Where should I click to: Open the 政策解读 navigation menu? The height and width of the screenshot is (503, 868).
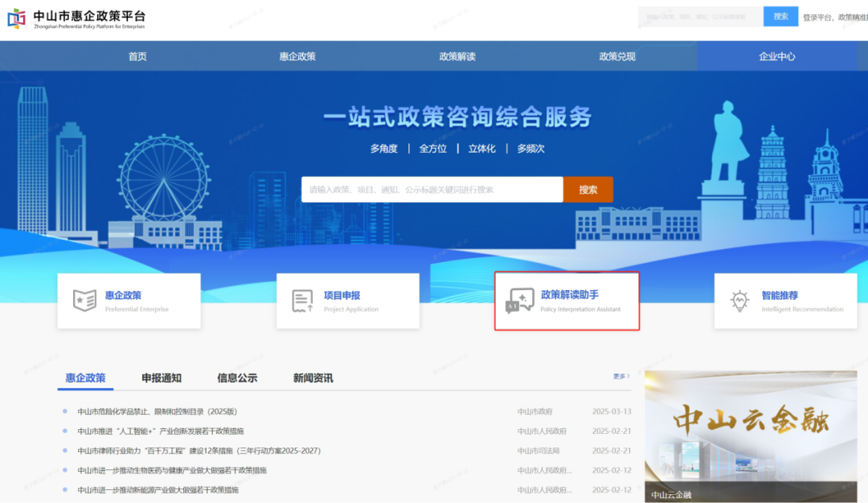pyautogui.click(x=457, y=55)
